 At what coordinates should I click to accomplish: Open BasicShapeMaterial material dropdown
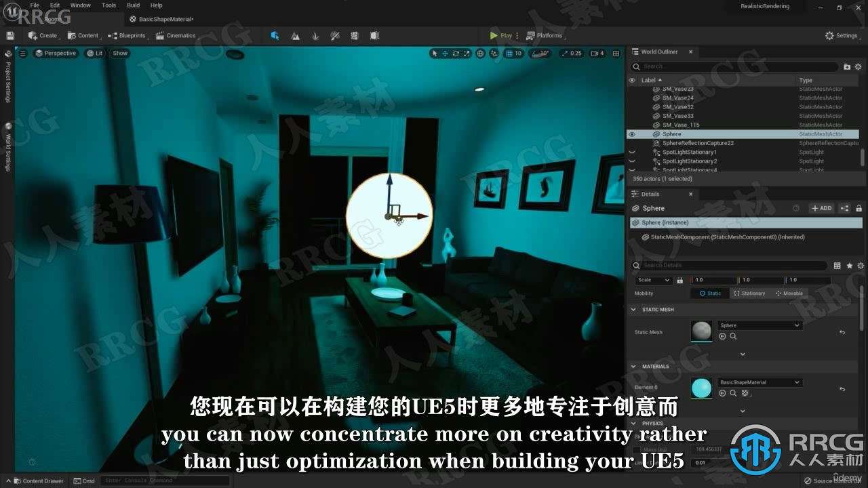point(759,382)
